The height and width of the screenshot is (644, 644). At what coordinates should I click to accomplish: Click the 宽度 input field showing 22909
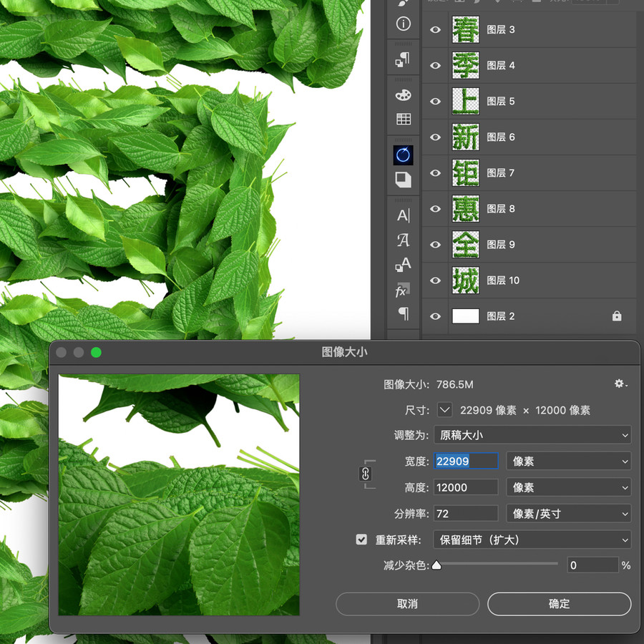point(466,462)
